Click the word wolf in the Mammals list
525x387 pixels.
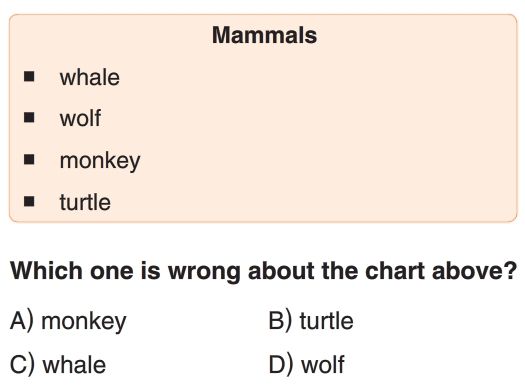(80, 118)
